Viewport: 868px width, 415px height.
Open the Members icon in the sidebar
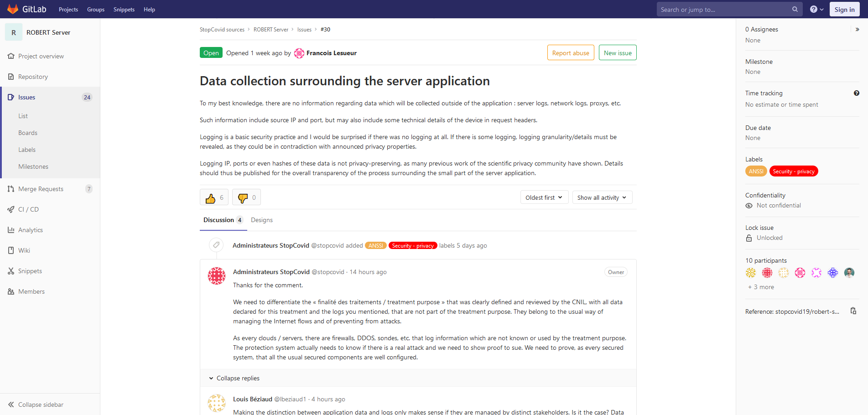click(11, 291)
